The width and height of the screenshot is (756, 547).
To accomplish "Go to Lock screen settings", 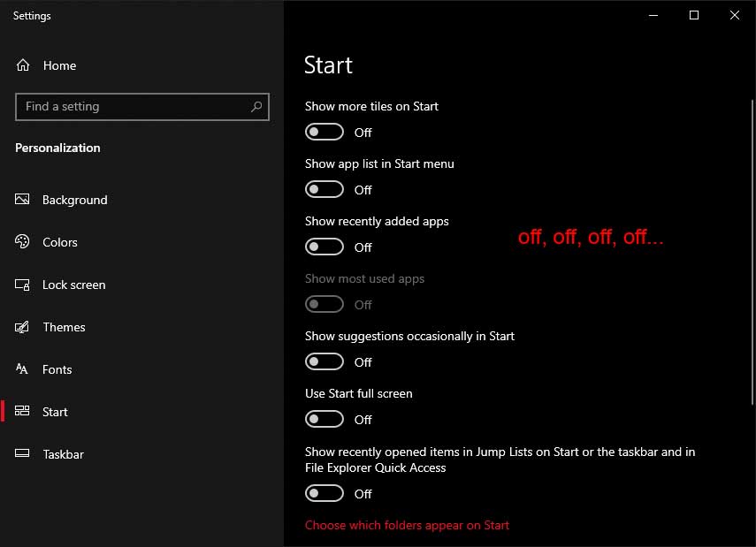I will [x=73, y=285].
